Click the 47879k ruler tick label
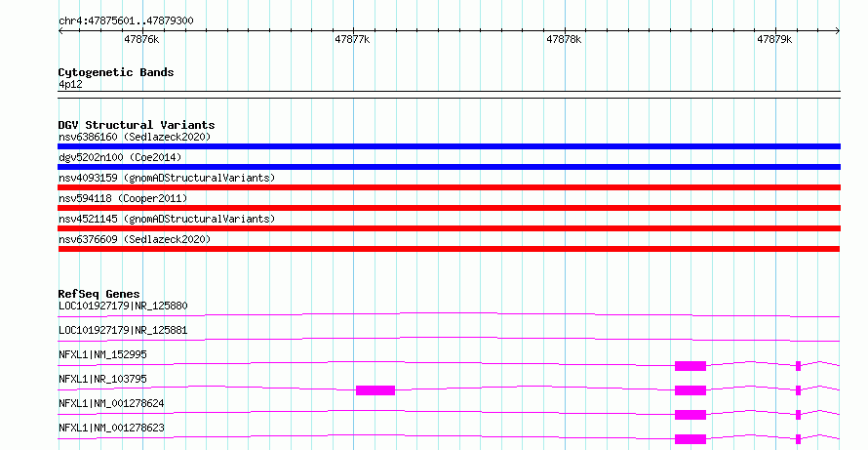The image size is (868, 450). point(774,39)
